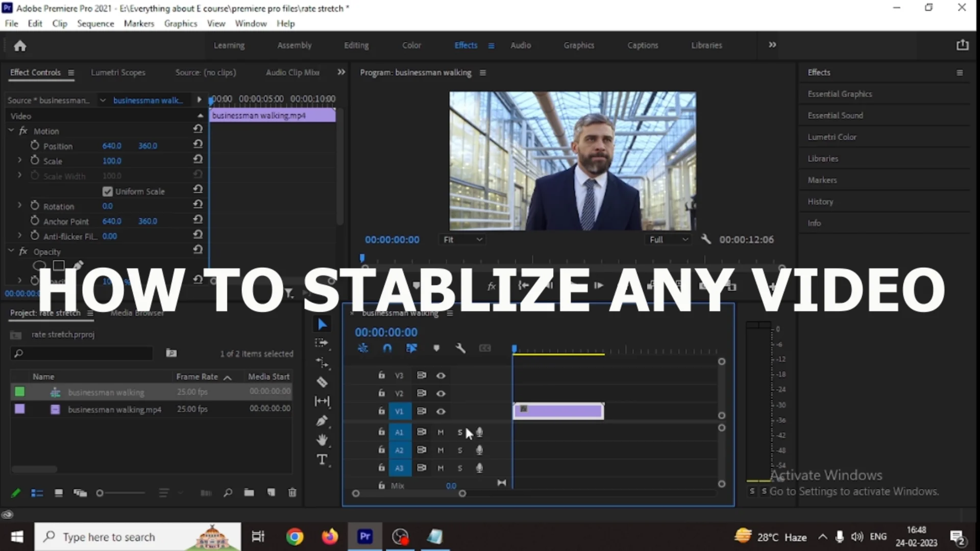Expand the Rotation property in Effect Controls

(19, 205)
